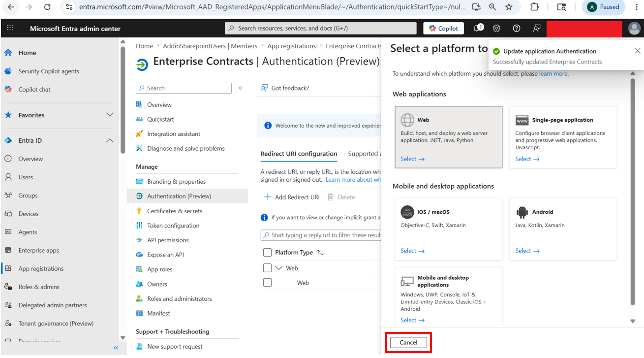Open Token configuration

(x=173, y=226)
